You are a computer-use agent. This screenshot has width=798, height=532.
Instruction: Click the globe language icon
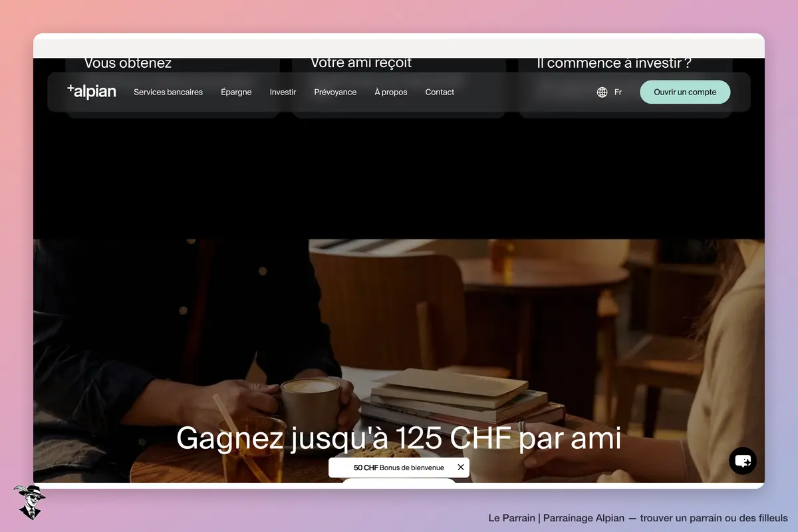[602, 92]
